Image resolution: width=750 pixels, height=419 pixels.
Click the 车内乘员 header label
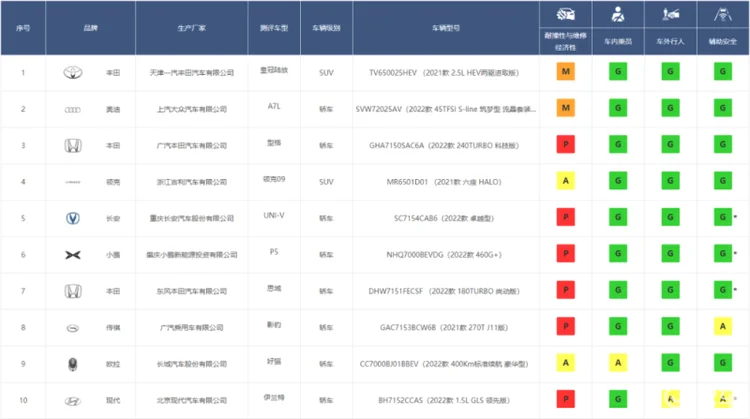618,42
